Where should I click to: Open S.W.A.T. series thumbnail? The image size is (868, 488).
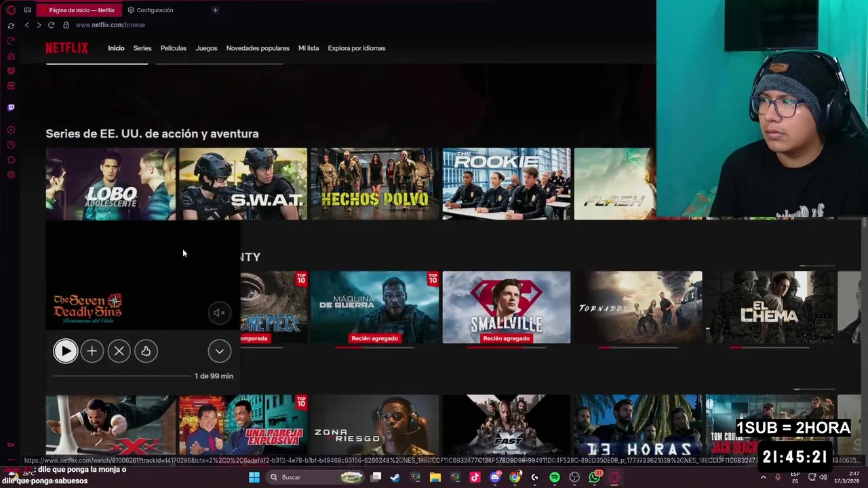click(x=243, y=184)
